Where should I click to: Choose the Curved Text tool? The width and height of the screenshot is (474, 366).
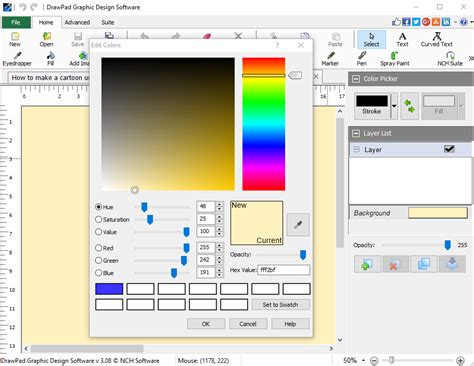point(437,39)
